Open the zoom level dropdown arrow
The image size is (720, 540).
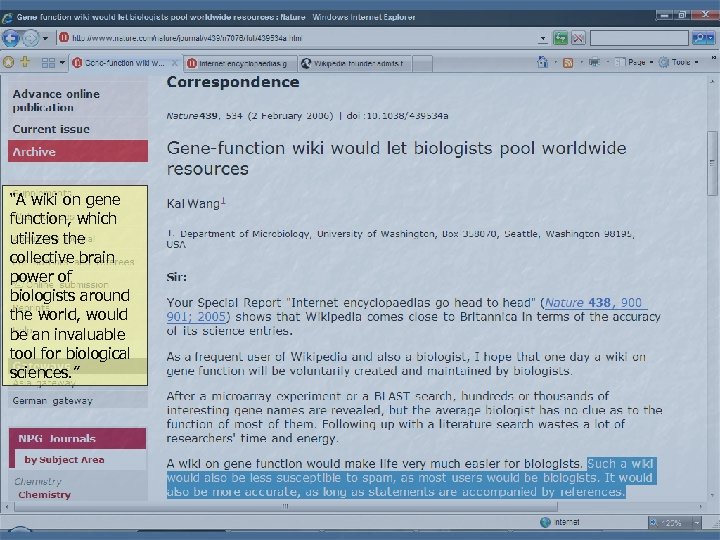tap(697, 523)
